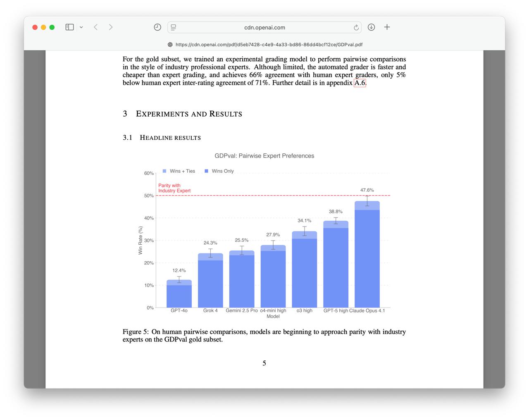Click the '27.9%' value label
529x420 pixels.
(x=273, y=235)
